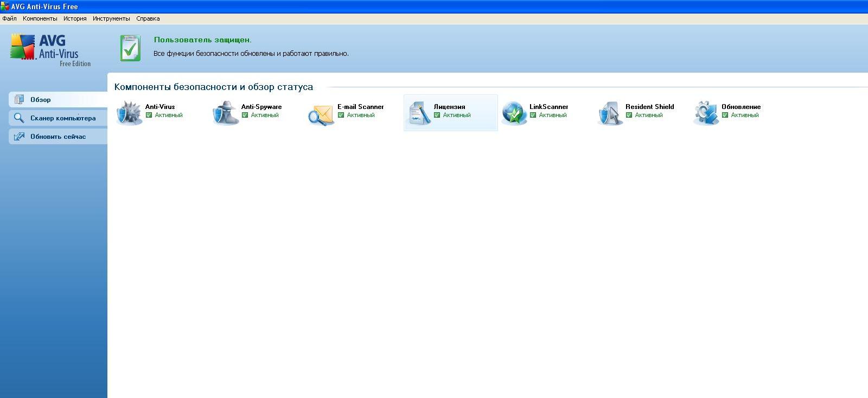The image size is (868, 398).
Task: Open the Обновление gear icon
Action: [x=706, y=113]
